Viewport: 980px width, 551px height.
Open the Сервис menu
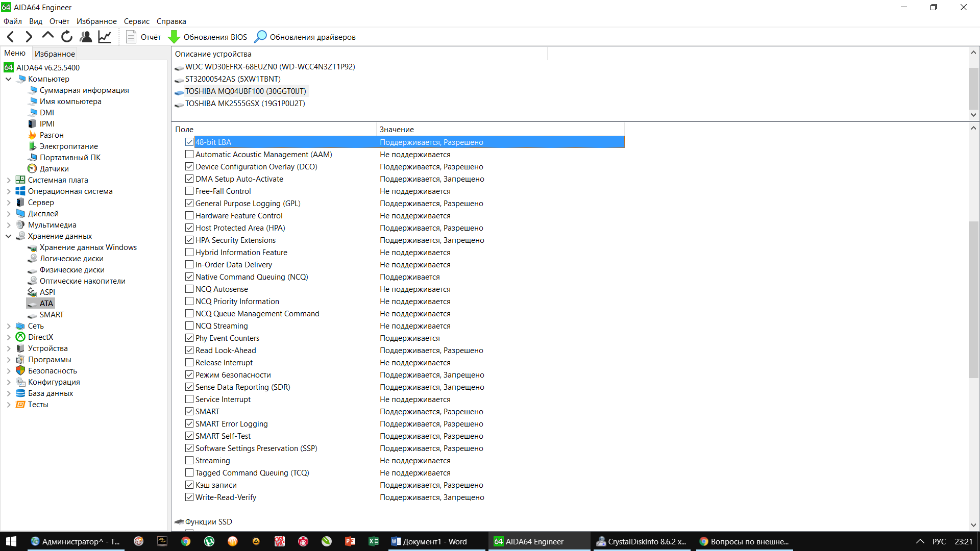pyautogui.click(x=136, y=21)
